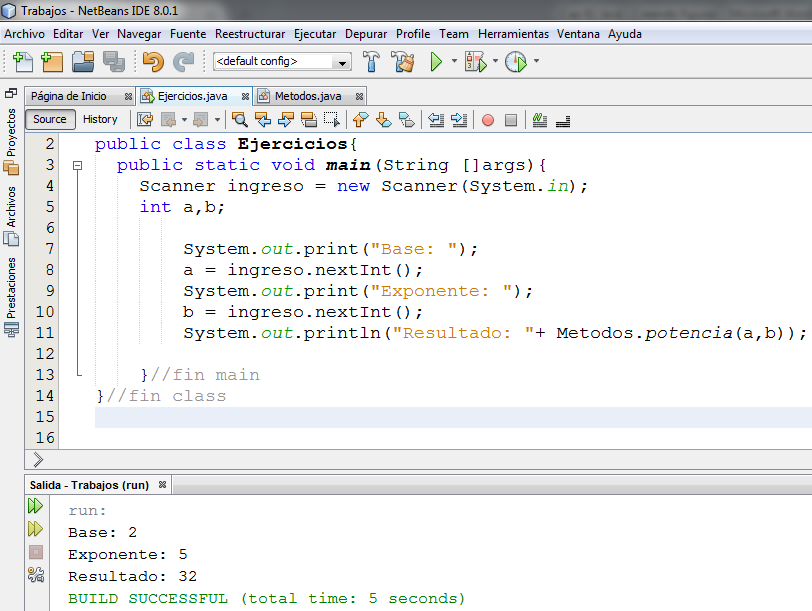Run the project using the green Run arrow
Image resolution: width=812 pixels, height=611 pixels.
coord(438,61)
